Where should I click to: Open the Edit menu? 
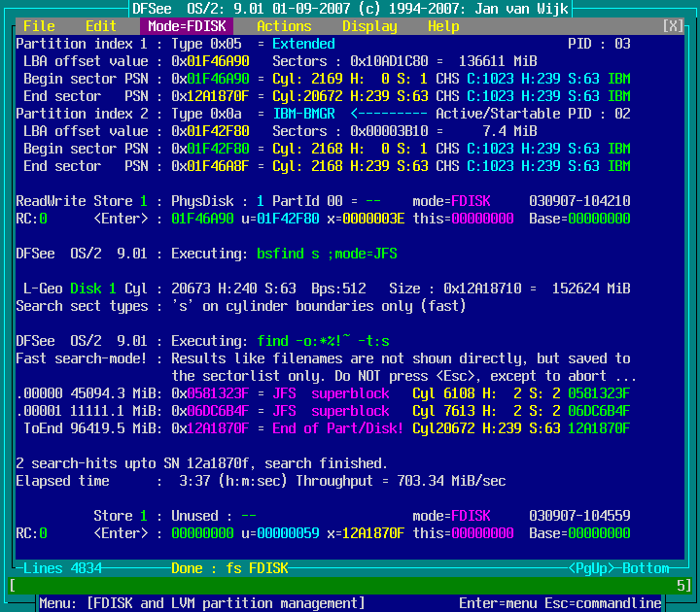(101, 26)
